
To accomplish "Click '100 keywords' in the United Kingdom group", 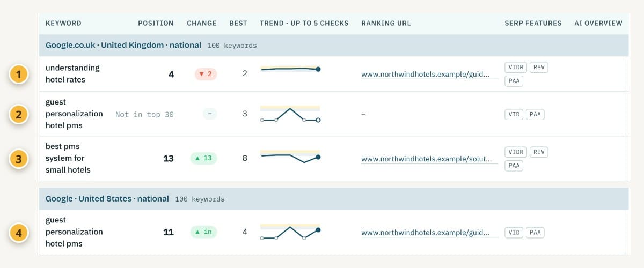I will click(x=232, y=46).
